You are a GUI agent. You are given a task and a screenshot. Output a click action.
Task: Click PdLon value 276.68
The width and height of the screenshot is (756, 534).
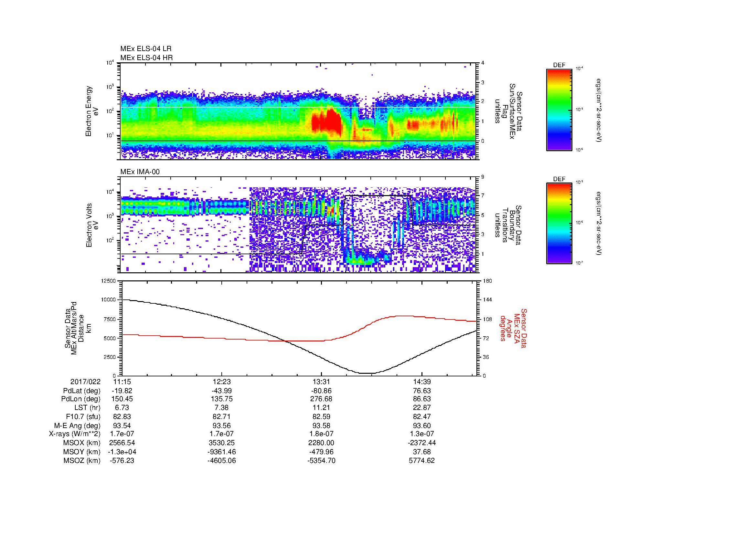coord(321,399)
